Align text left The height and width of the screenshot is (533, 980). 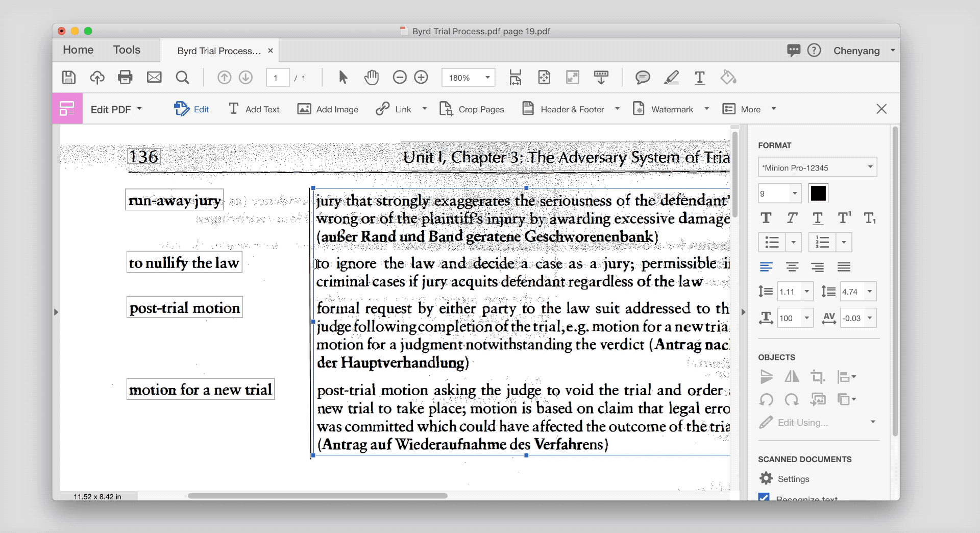[x=766, y=266]
